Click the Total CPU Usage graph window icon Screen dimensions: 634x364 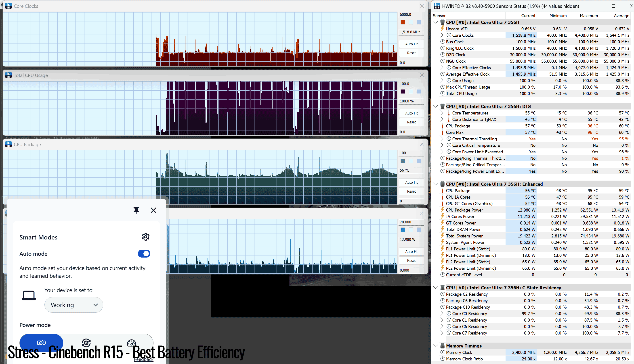(x=8, y=75)
